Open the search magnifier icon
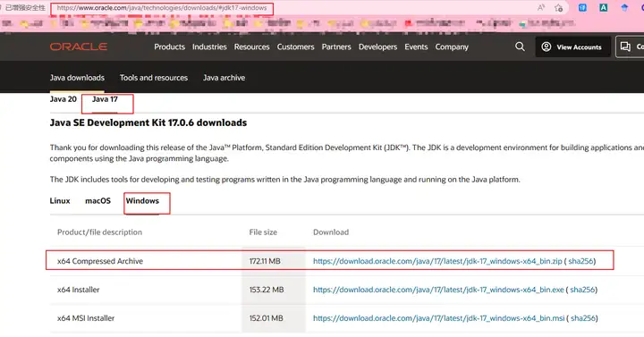This screenshot has width=644, height=337. (520, 46)
